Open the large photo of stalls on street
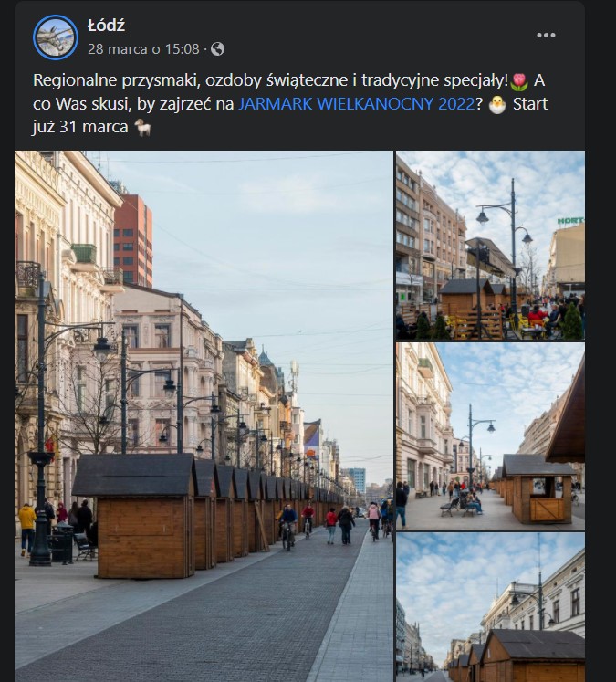616x682 pixels. point(204,415)
